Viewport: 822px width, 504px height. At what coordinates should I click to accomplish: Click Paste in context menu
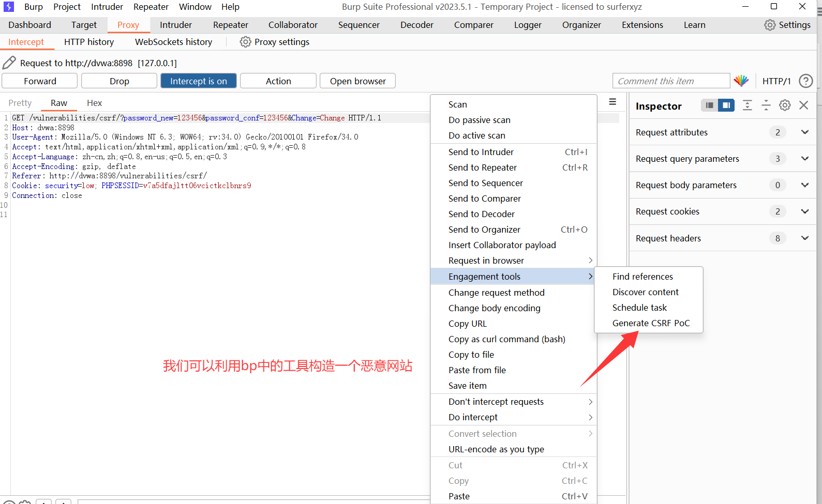(514, 496)
